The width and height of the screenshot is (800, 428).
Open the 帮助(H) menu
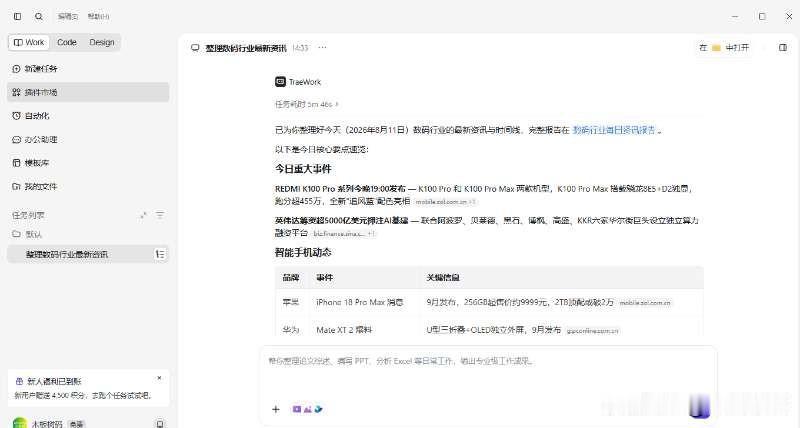98,16
